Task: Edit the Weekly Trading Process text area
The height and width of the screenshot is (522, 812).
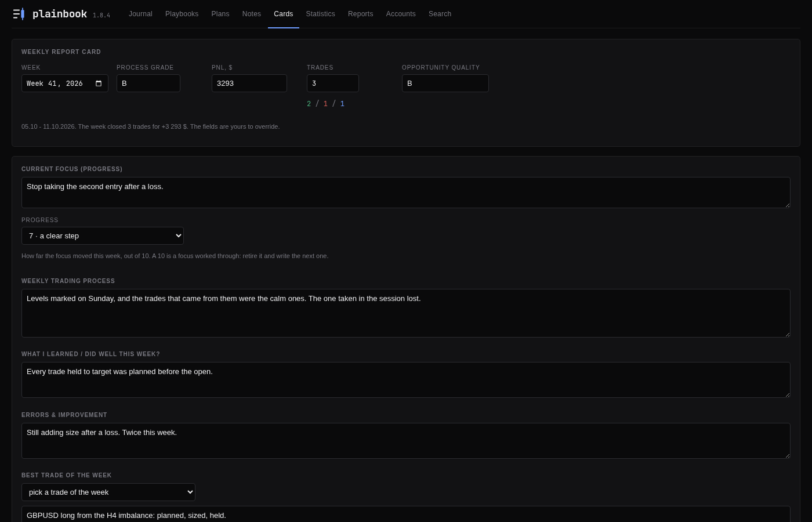Action: coord(406,313)
